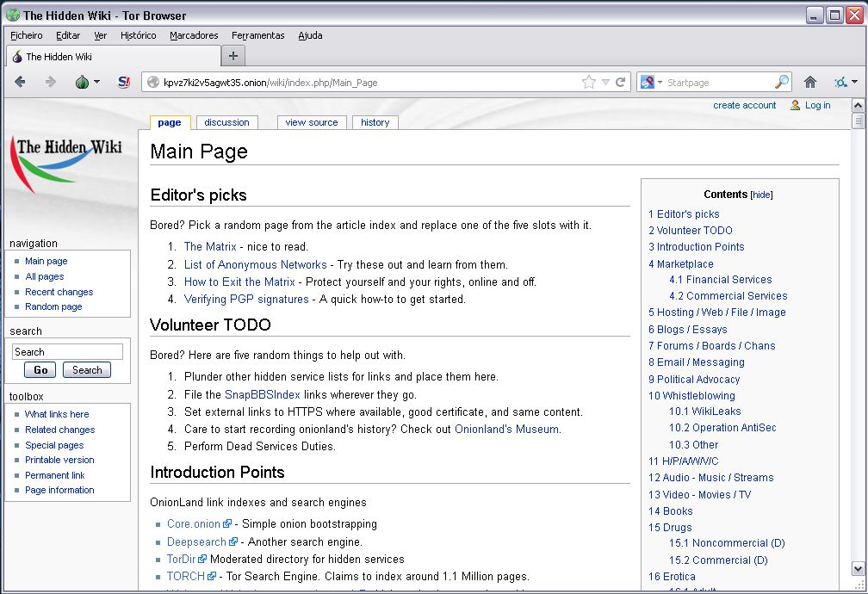
Task: Open the Tor onion button
Action: click(82, 83)
